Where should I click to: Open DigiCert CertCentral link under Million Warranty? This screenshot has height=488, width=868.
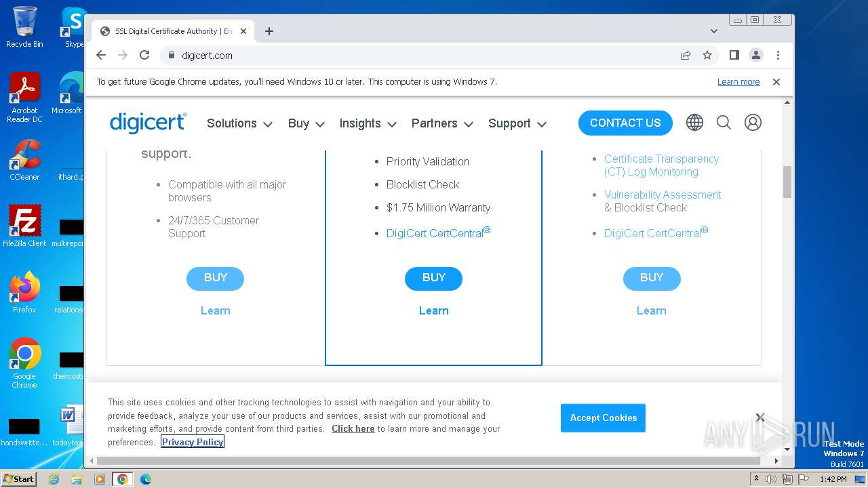tap(438, 232)
